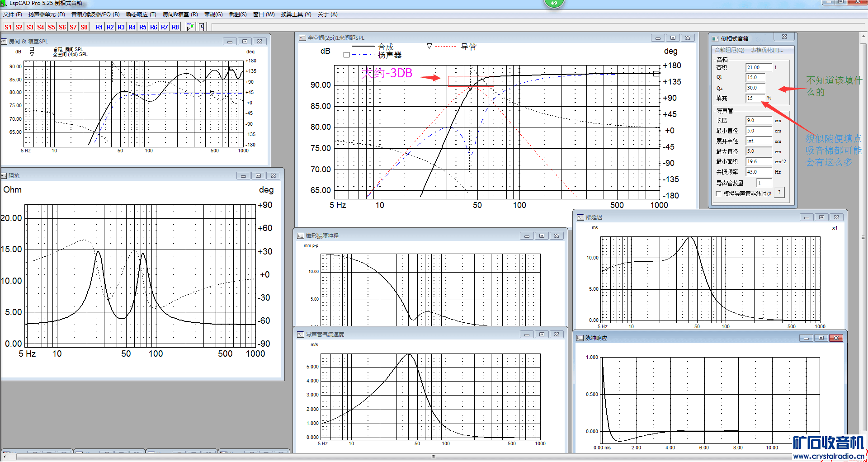This screenshot has height=462, width=868.
Task: Maximize the 导声管气流速度 window
Action: coord(542,335)
